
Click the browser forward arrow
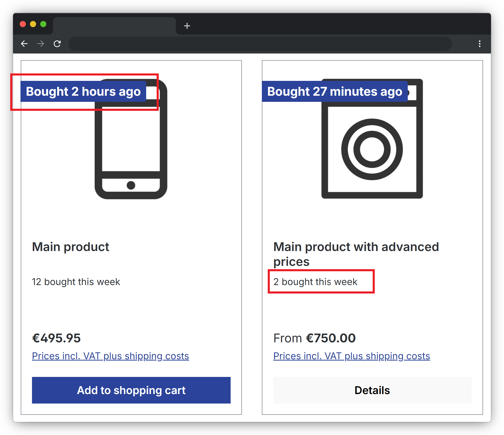coord(41,44)
